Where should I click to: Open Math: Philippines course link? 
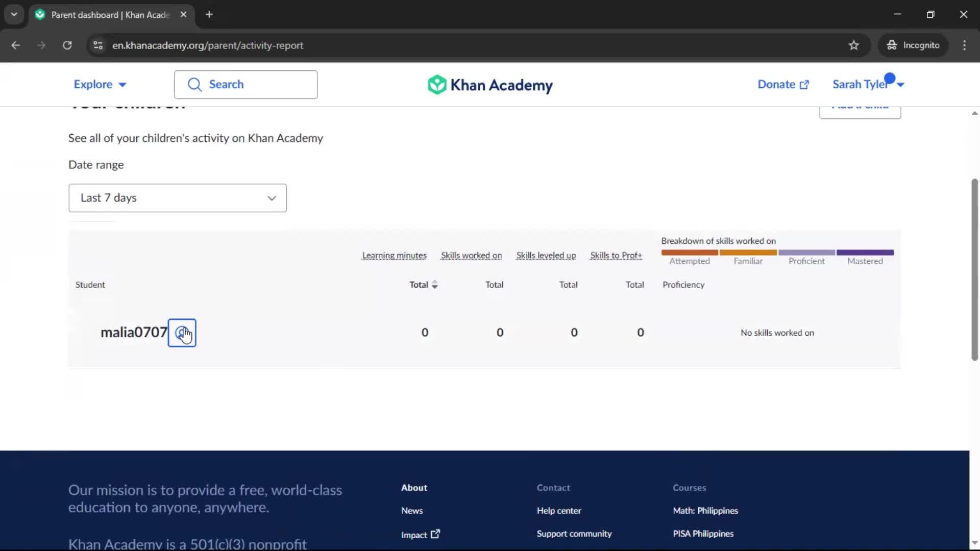[x=705, y=511]
